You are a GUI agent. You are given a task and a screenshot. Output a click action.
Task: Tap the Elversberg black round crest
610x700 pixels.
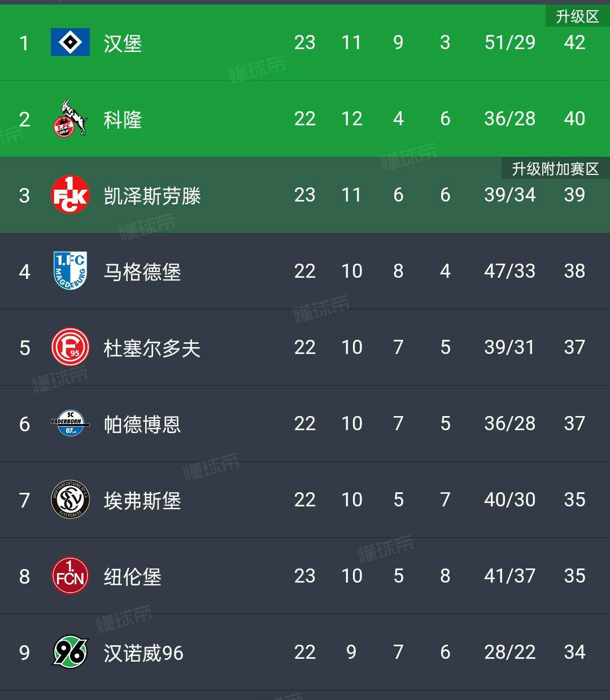[x=70, y=500]
